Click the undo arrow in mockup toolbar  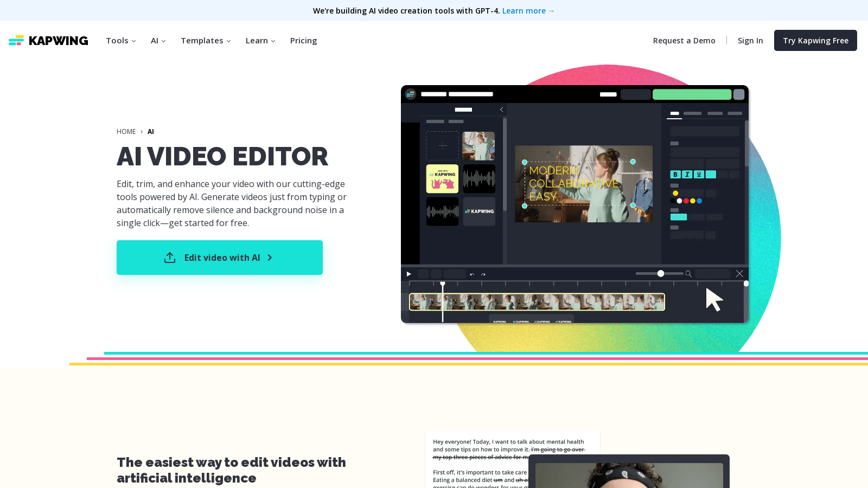(472, 274)
